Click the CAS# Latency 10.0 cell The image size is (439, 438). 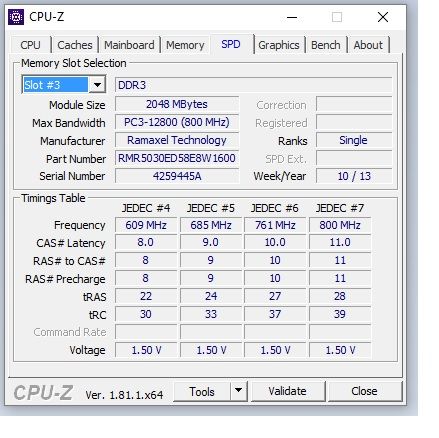[x=275, y=242]
